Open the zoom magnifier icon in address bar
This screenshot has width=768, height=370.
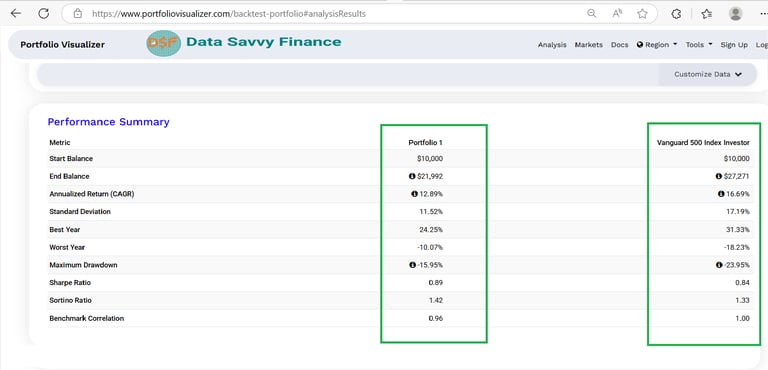592,14
